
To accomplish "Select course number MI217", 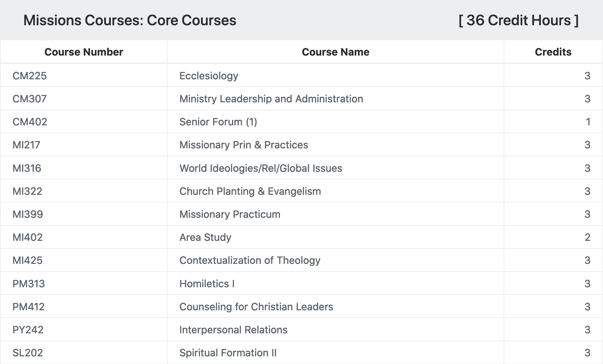I will [x=26, y=145].
